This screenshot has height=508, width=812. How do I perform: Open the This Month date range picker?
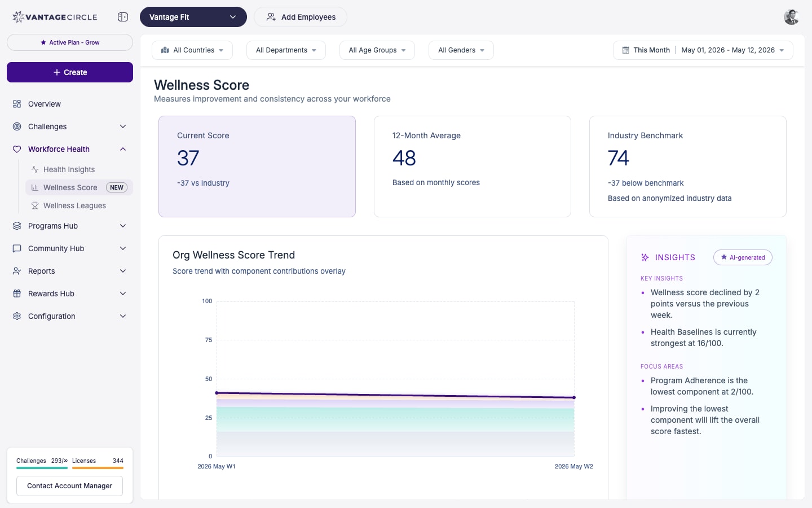click(703, 50)
